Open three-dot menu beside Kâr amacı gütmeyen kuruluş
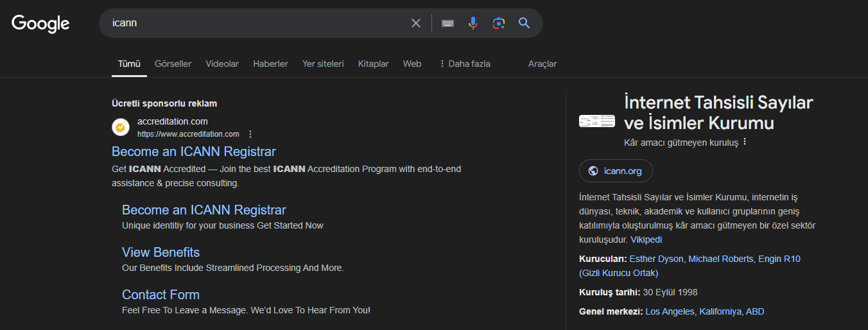Screen dimensions: 868x330 point(745,142)
